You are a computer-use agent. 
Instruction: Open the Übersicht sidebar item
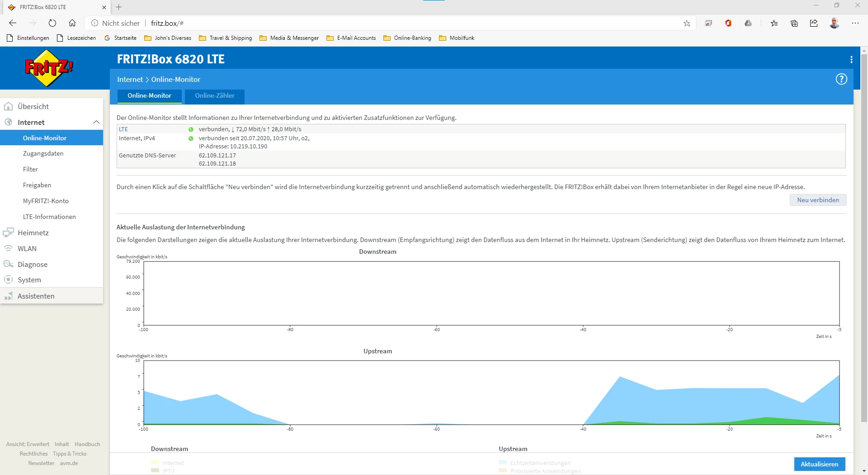(33, 106)
